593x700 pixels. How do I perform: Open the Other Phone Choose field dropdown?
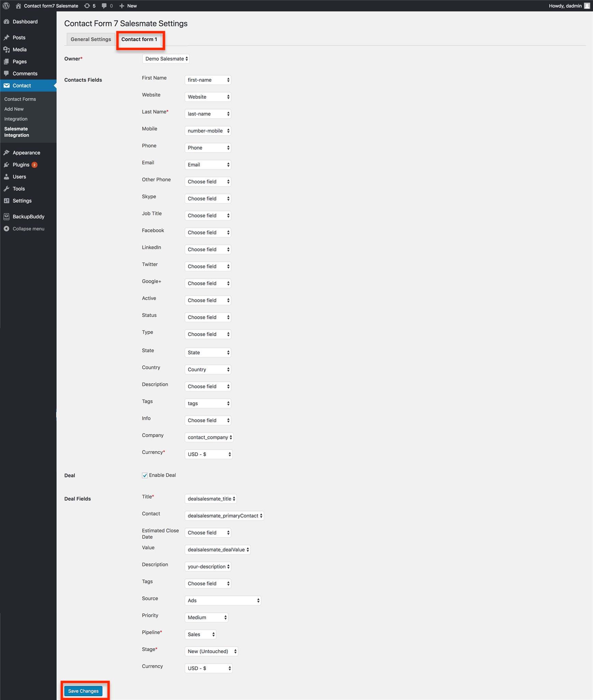[208, 182]
